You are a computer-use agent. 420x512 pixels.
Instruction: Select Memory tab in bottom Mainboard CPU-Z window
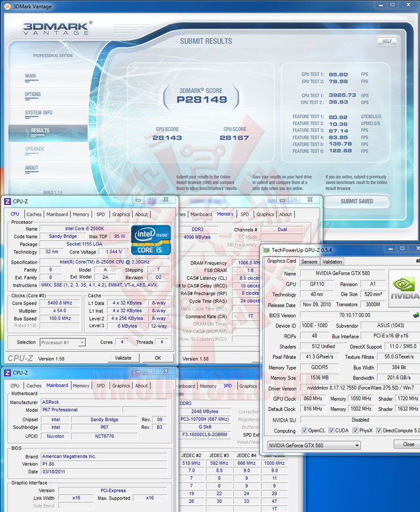81,385
